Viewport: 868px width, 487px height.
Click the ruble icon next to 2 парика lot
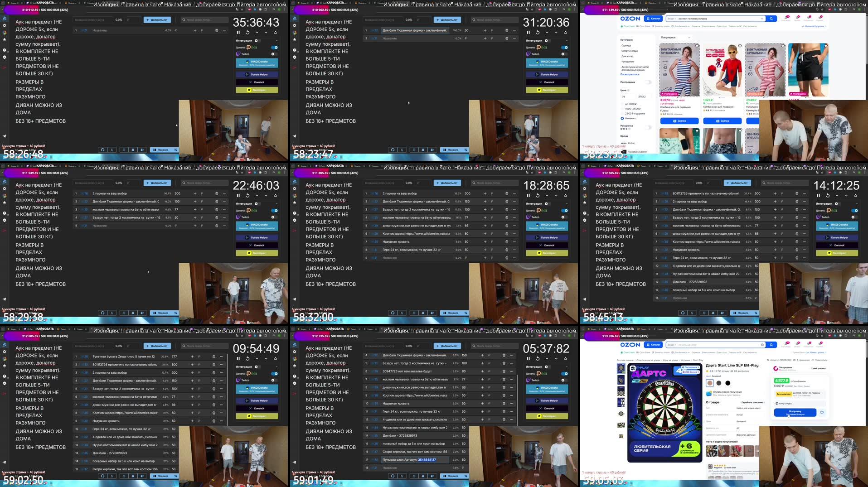tap(492, 193)
